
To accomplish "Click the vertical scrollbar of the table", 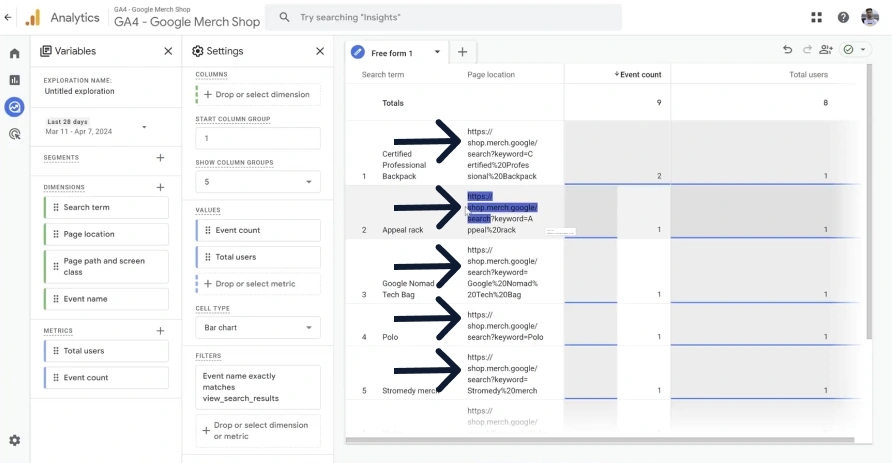I will pos(869,202).
